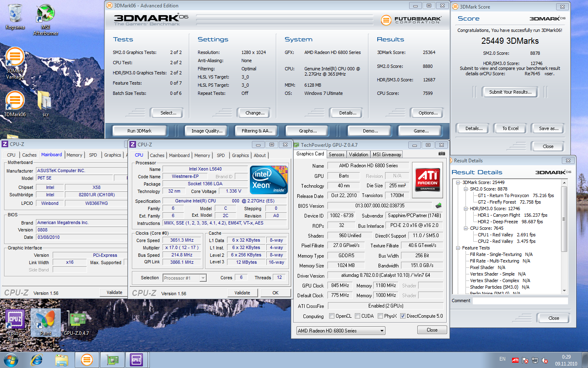Export the score with To Excel button
The image size is (588, 368).
pos(510,128)
